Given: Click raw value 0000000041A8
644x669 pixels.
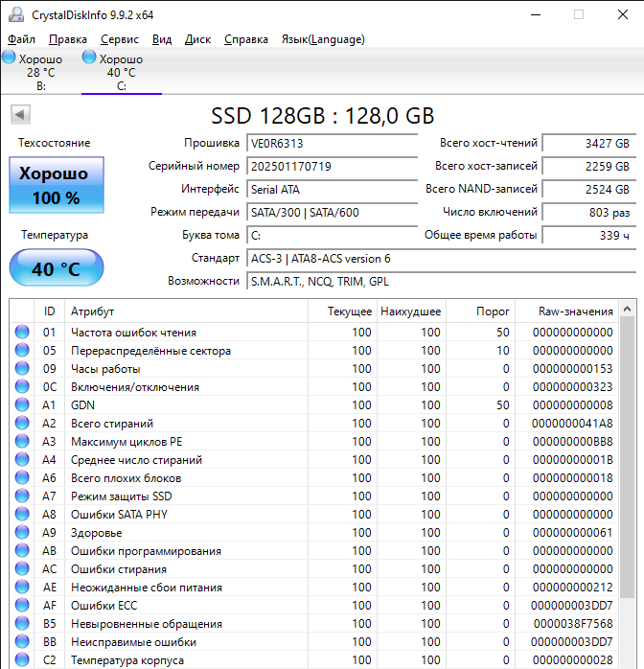Looking at the screenshot, I should tap(572, 424).
